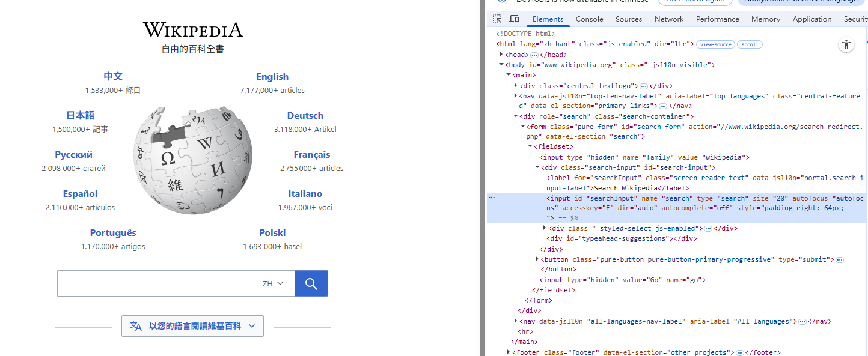Expand the read Wikipedia in your language button
Viewport: 868px width, 356px height.
[192, 326]
